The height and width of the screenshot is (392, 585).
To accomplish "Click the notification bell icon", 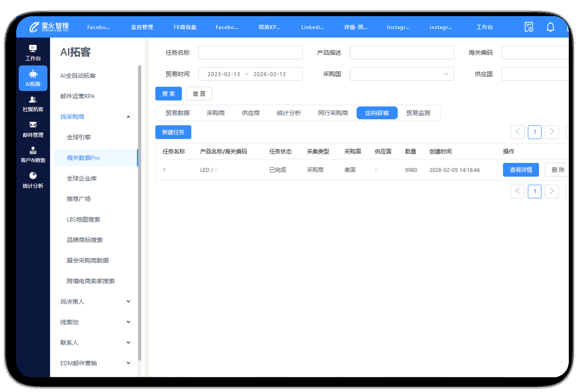I will click(x=550, y=27).
